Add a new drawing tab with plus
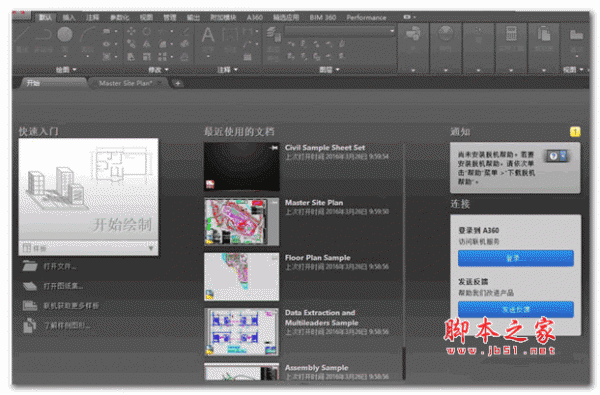 [178, 83]
